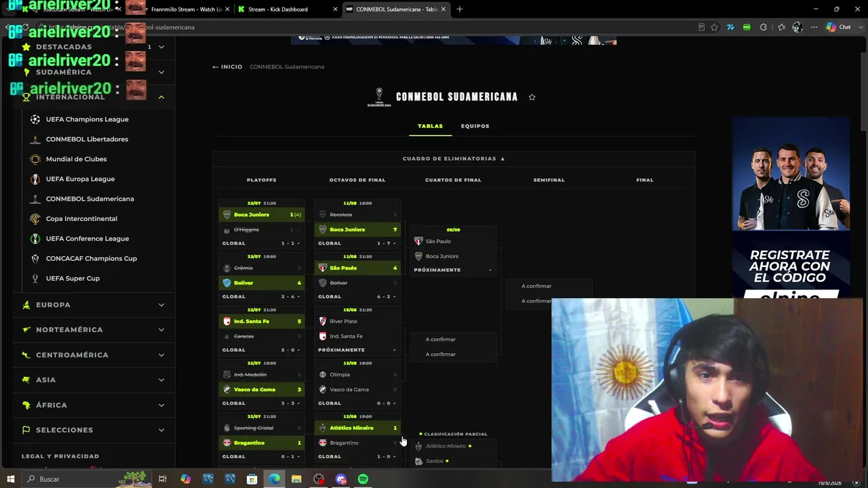Open Spotify from the taskbar
This screenshot has height=488, width=868.
(363, 479)
